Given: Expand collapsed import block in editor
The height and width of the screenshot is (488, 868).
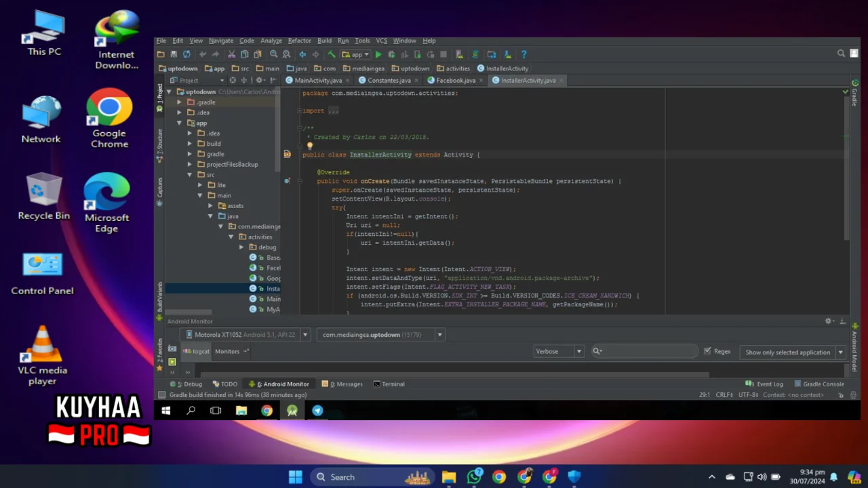Looking at the screenshot, I should tap(300, 110).
